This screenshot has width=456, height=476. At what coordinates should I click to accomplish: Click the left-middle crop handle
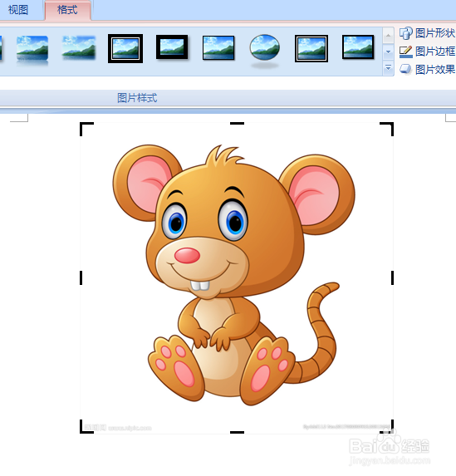tap(81, 277)
